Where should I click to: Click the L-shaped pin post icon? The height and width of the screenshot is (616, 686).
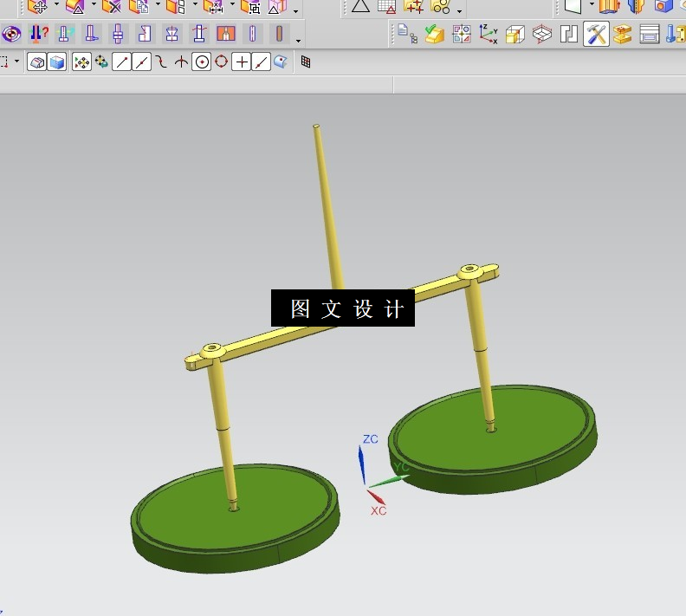coord(92,34)
